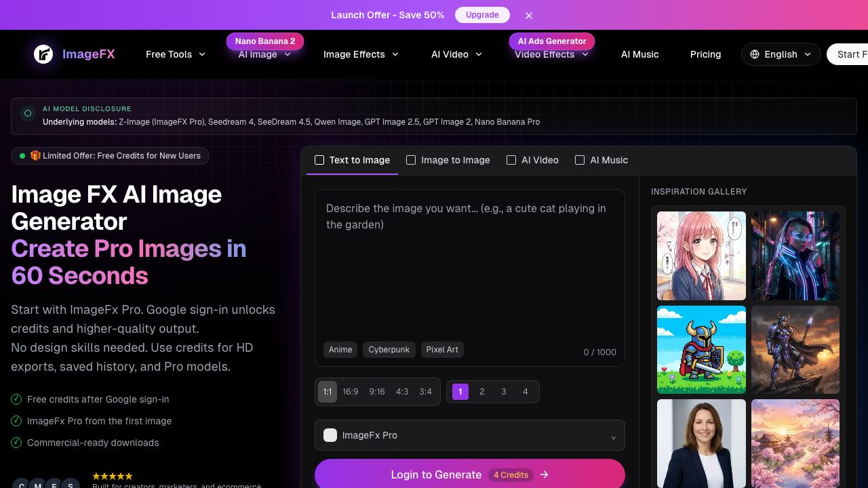The height and width of the screenshot is (488, 868).
Task: Open the English language dropdown
Action: pos(781,54)
